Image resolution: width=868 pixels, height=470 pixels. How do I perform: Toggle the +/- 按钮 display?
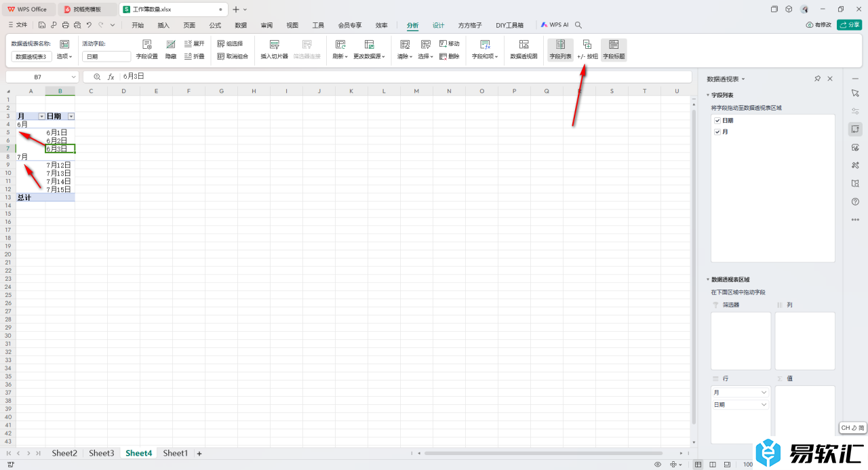tap(587, 50)
